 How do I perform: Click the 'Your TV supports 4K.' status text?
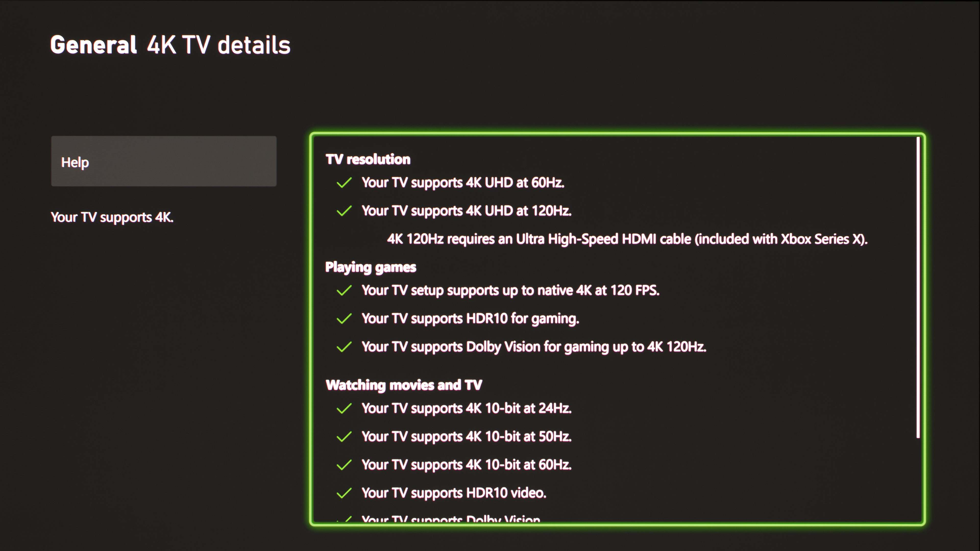(112, 217)
